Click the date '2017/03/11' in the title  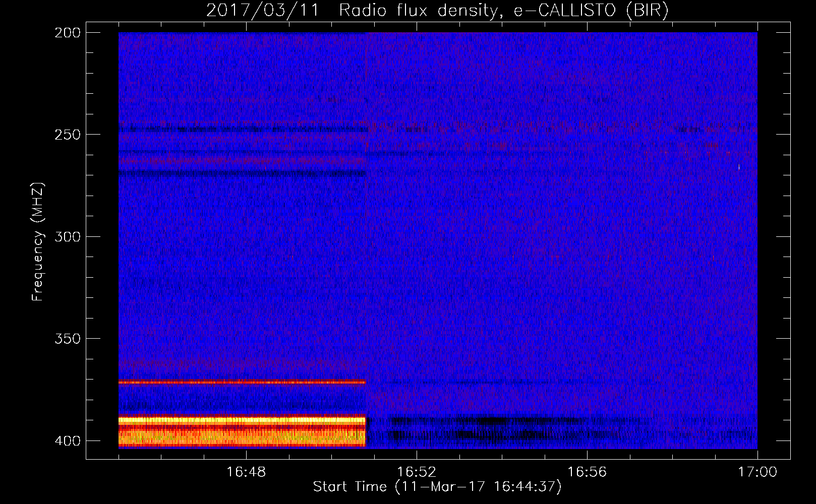coord(262,10)
